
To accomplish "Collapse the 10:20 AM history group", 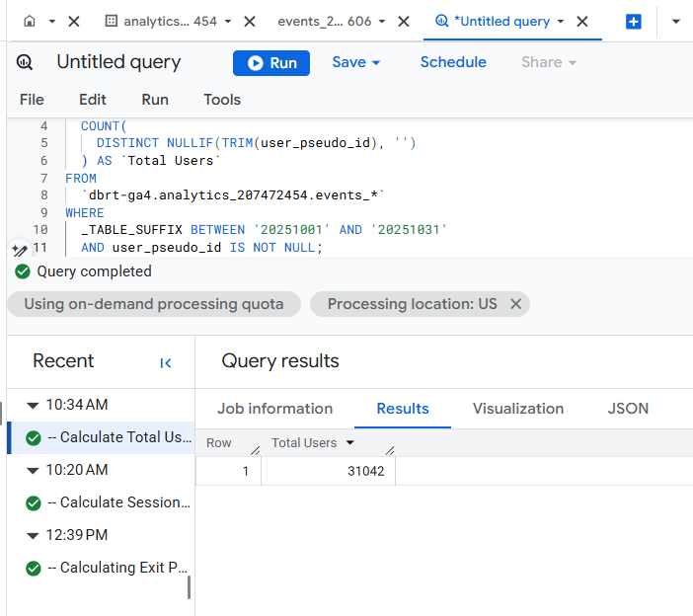I will (x=33, y=471).
